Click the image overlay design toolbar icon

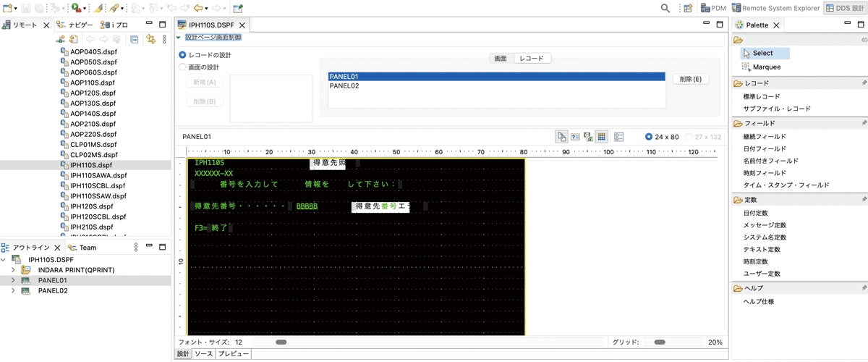(x=588, y=136)
